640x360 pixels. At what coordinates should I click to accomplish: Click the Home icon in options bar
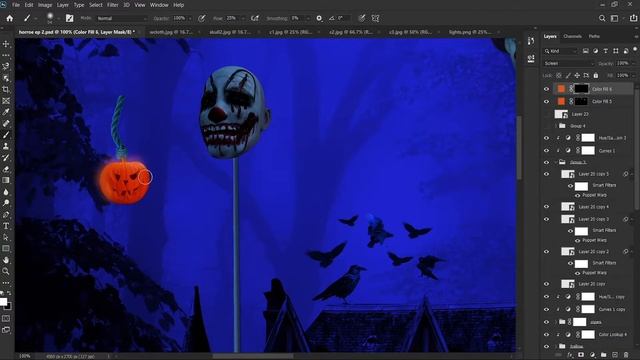pos(9,18)
